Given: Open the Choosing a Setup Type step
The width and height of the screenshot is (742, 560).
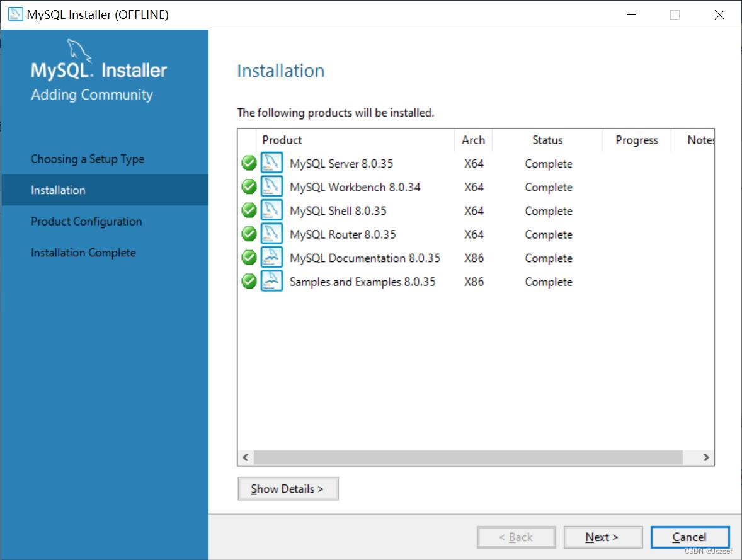Looking at the screenshot, I should click(x=88, y=159).
